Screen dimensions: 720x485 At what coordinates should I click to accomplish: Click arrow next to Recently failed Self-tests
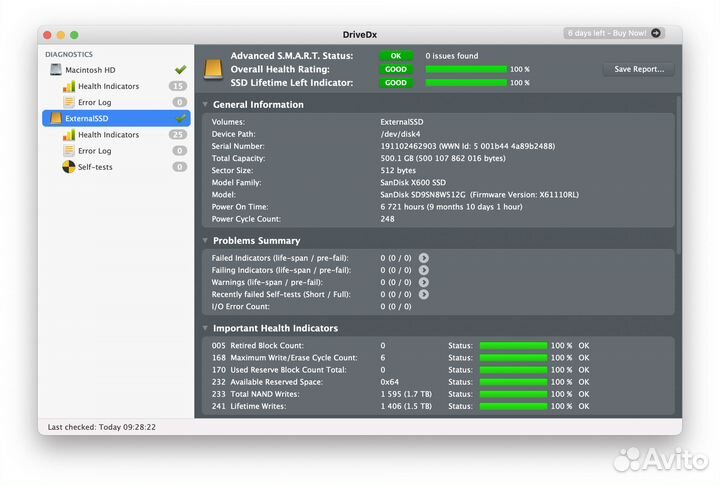pyautogui.click(x=423, y=294)
